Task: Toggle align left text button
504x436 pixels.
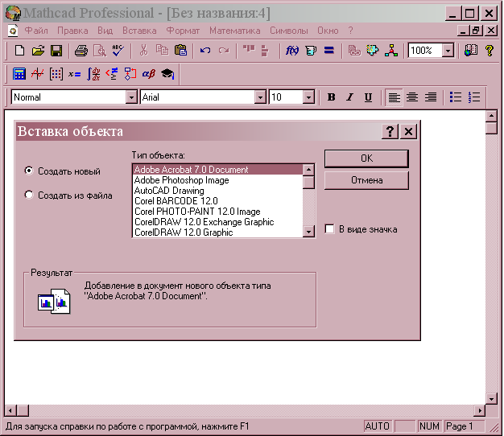Action: [394, 97]
